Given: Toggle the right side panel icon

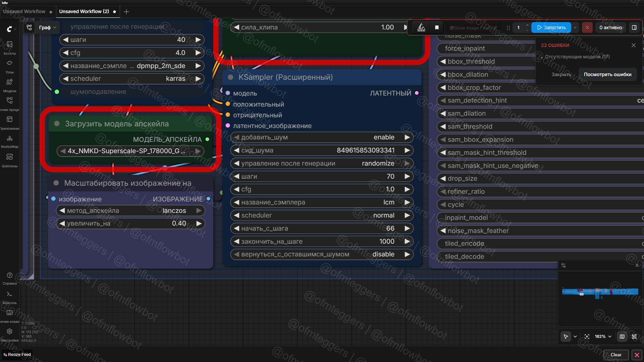Looking at the screenshot, I should click(x=634, y=27).
